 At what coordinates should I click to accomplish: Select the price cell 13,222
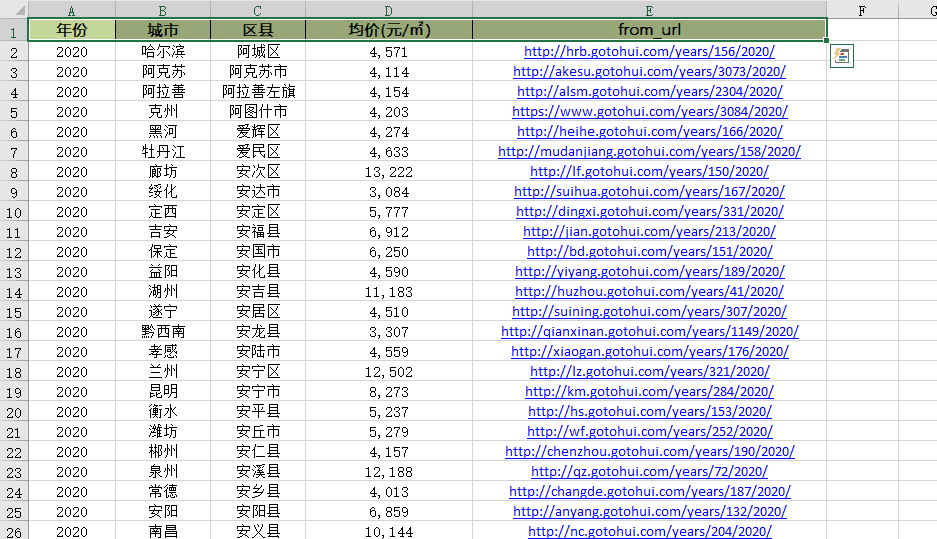coord(389,172)
